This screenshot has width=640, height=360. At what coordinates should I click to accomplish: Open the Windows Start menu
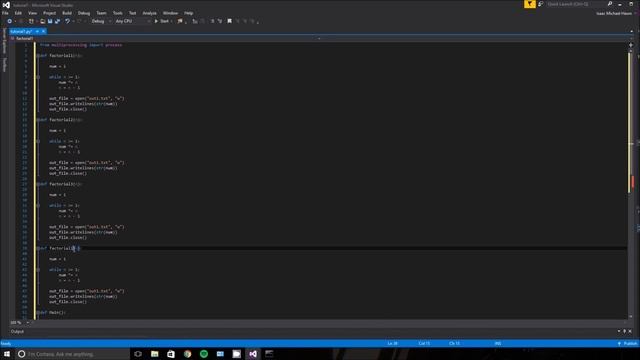7,354
